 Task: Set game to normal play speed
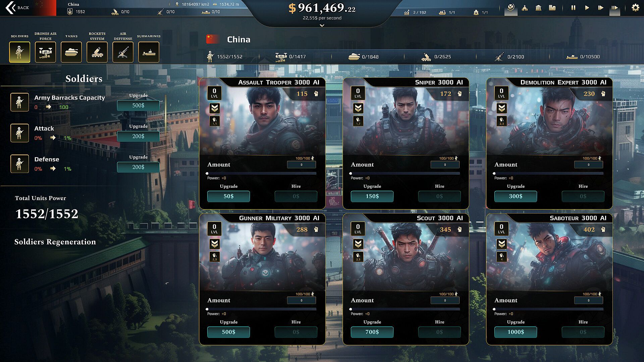tap(587, 8)
